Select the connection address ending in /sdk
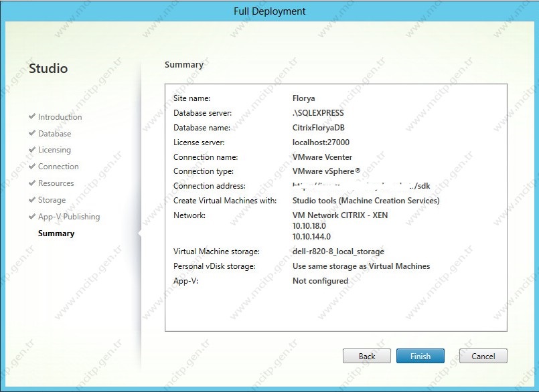Screen dimensions: 539x392 click(x=362, y=186)
